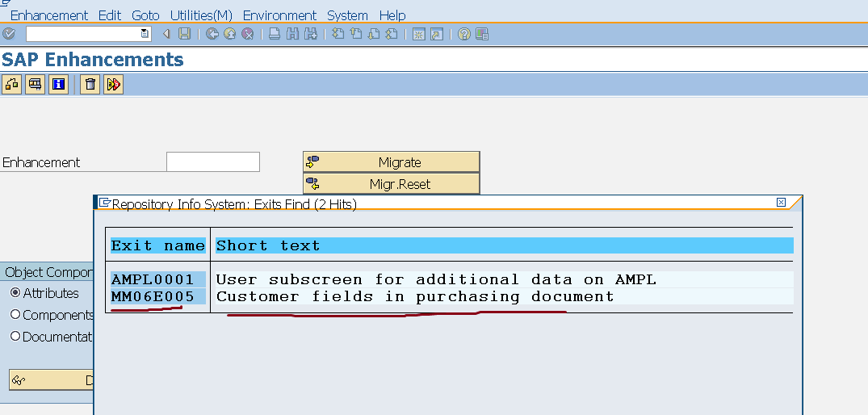The width and height of the screenshot is (868, 415).
Task: Select the Components radio button
Action: click(x=15, y=314)
